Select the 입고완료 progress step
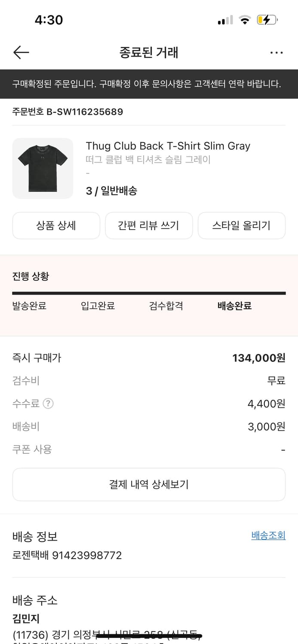This screenshot has height=644, width=298. 98,306
